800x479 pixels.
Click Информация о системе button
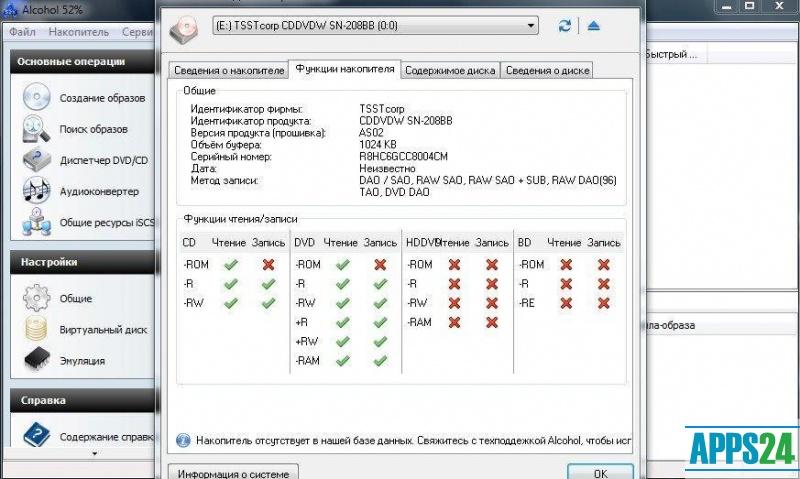point(234,472)
